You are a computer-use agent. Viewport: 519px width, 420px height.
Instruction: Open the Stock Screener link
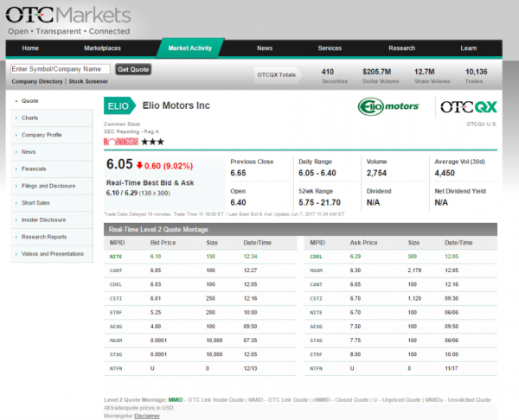coord(88,81)
